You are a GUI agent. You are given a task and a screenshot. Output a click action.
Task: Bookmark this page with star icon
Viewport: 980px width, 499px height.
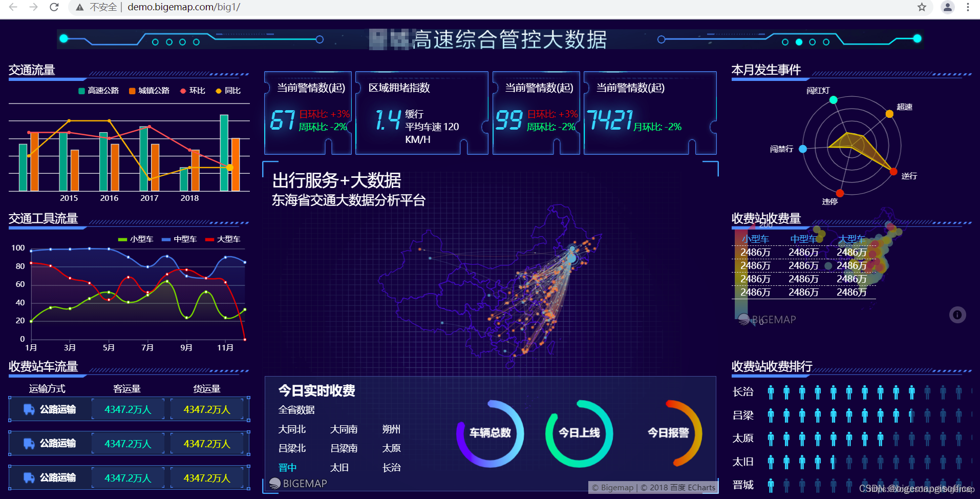tap(922, 7)
